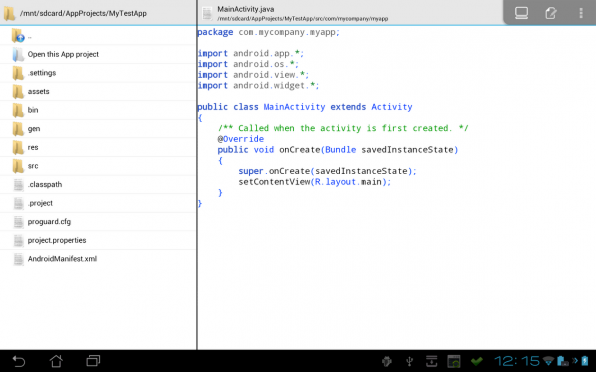This screenshot has width=596, height=372.
Task: Tap the clock showing 12:15
Action: (517, 361)
